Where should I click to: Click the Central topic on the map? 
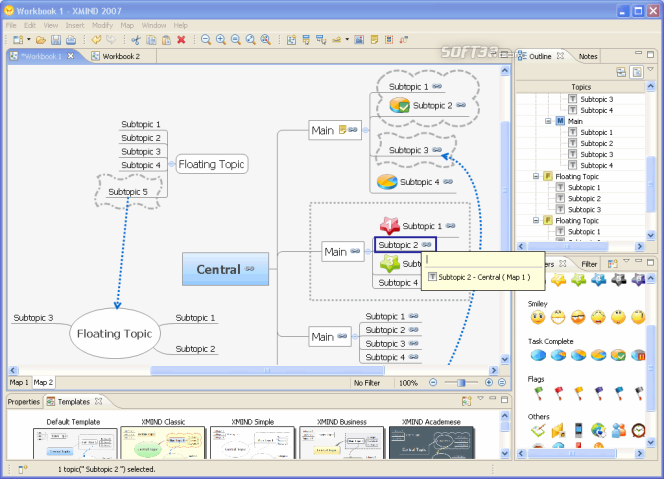225,269
